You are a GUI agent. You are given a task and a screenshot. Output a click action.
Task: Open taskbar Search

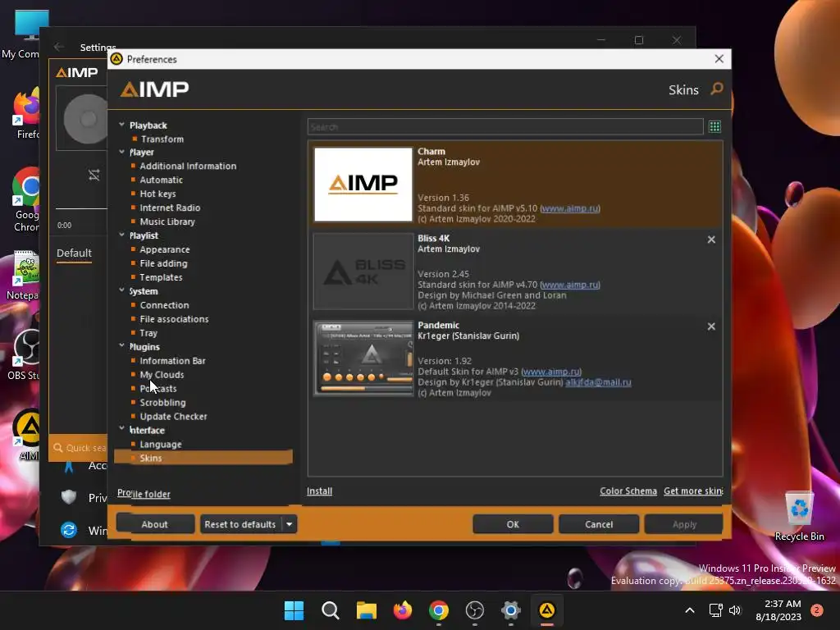pyautogui.click(x=330, y=610)
